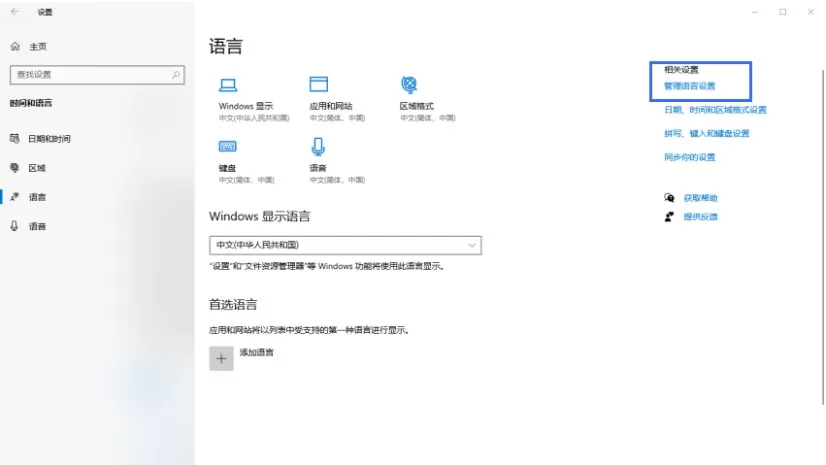
Task: Click the 语言 sidebar icon
Action: (15, 197)
